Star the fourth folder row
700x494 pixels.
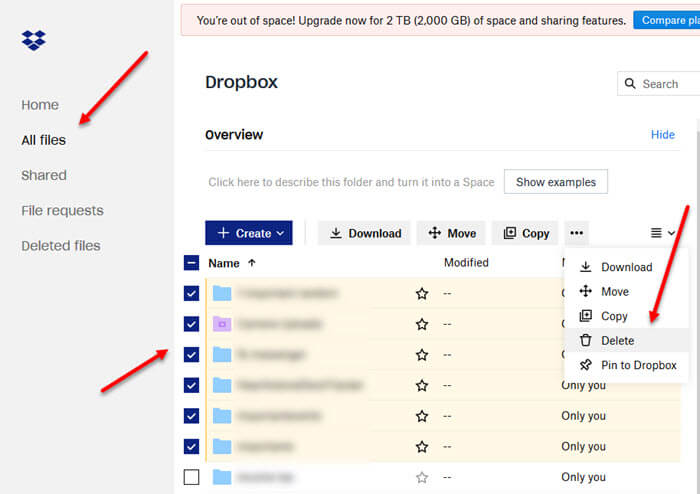click(x=422, y=385)
